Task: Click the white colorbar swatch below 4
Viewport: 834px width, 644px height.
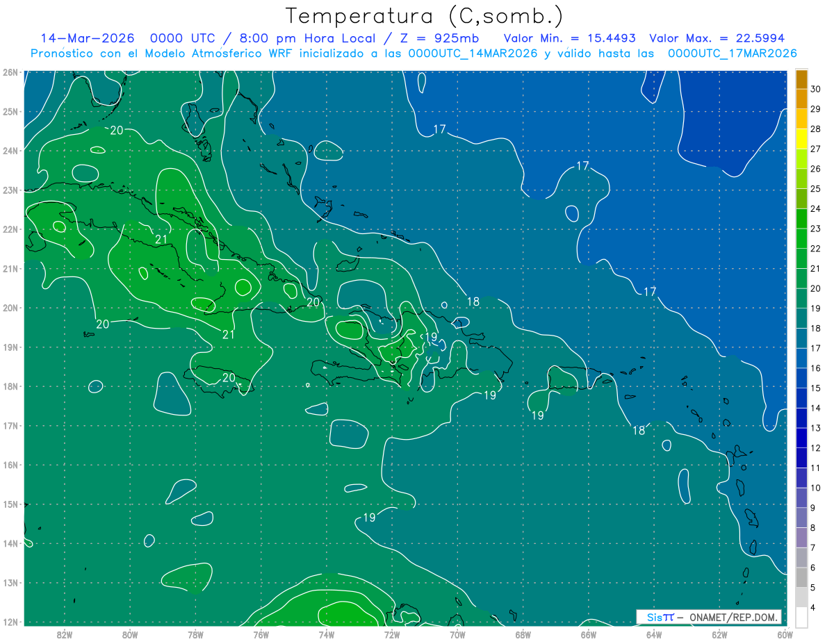Action: 801,617
